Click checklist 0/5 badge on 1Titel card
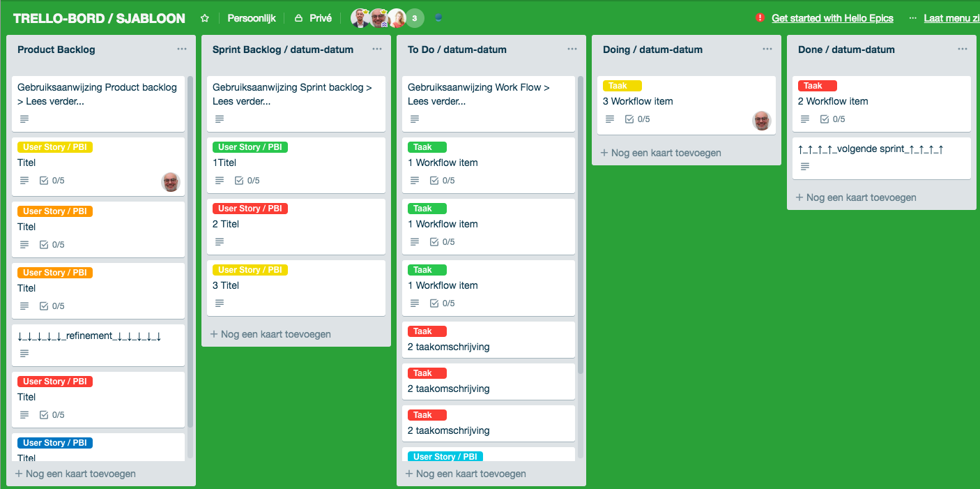This screenshot has height=489, width=980. coord(247,181)
